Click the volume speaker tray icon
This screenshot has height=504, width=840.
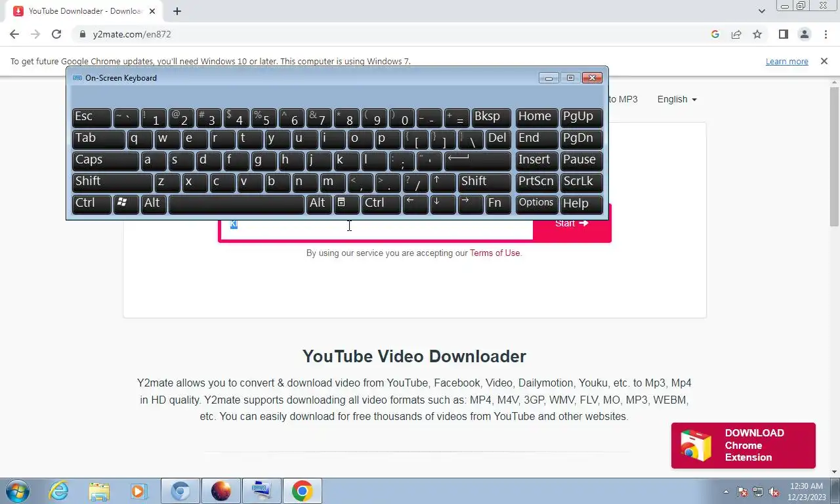tap(774, 492)
